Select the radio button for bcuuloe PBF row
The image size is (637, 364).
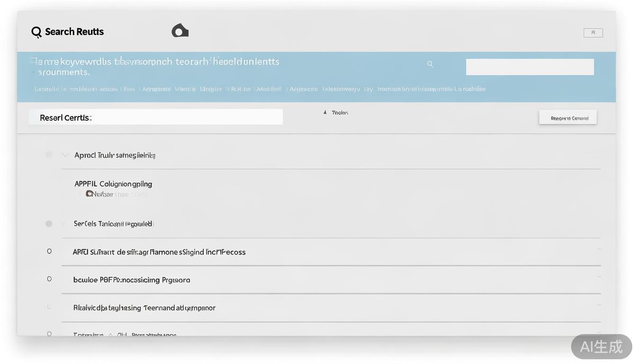(49, 279)
